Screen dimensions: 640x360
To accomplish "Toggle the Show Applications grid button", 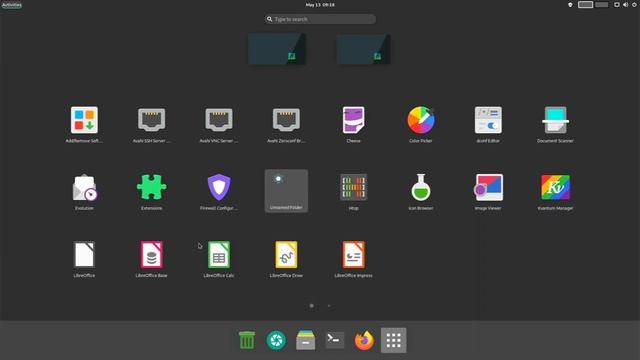I will tap(393, 340).
